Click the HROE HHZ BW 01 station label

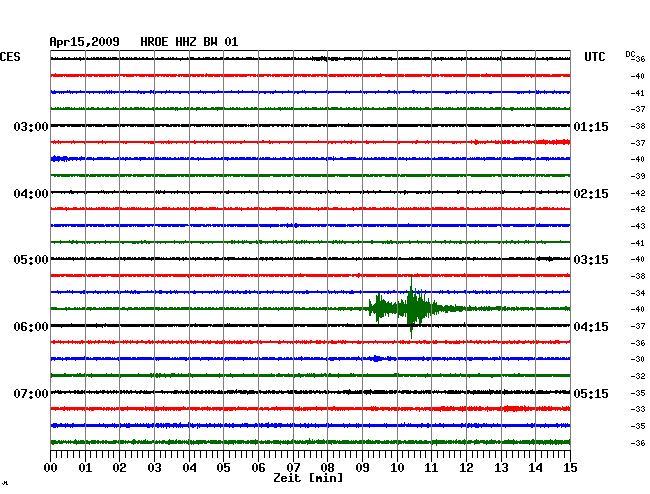(189, 42)
